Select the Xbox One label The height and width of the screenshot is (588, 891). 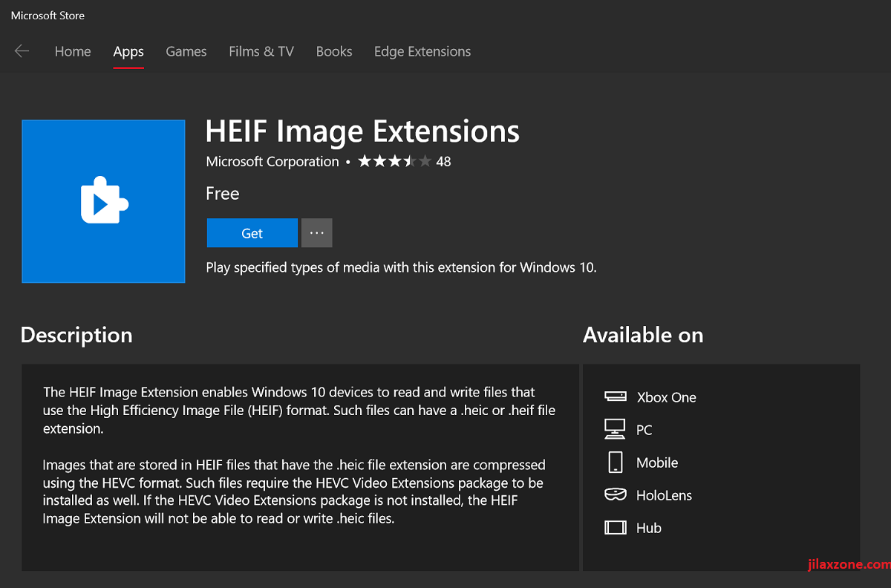pos(667,397)
